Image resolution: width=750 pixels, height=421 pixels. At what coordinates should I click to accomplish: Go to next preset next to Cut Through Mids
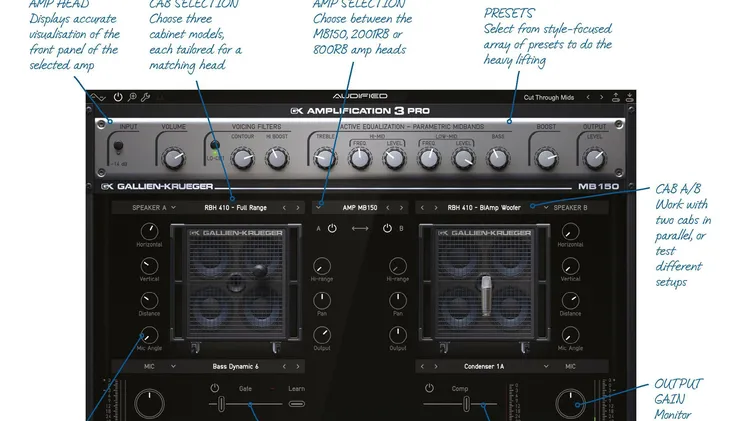(x=601, y=97)
